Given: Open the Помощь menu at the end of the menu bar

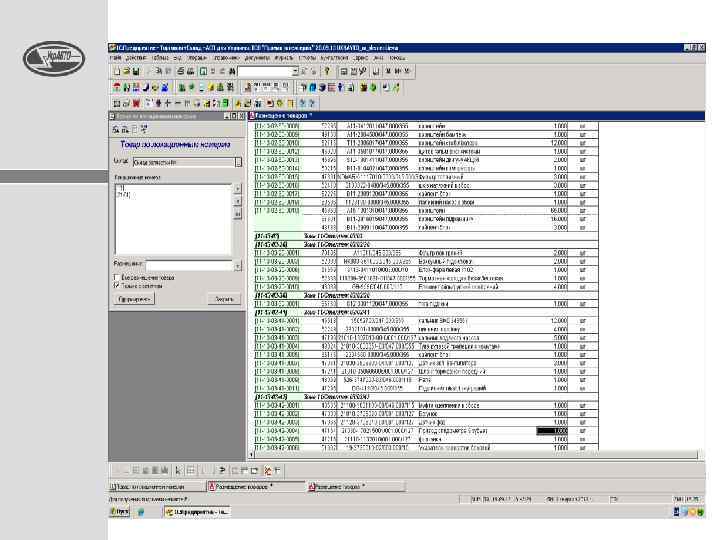Looking at the screenshot, I should (397, 58).
